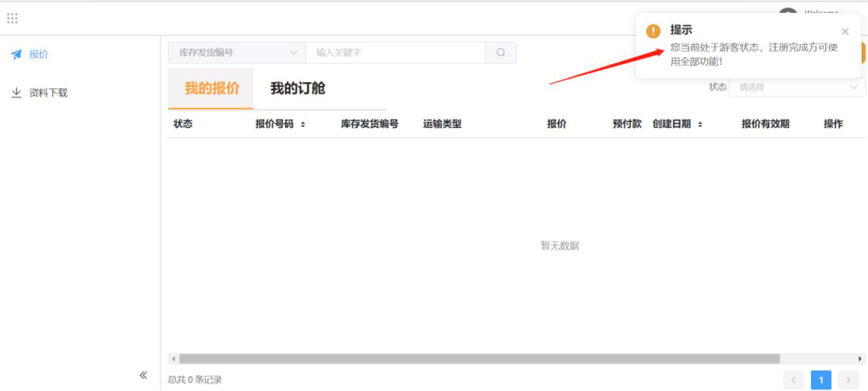Click the horizontal scrollbar thumb
The image size is (868, 391).
(479, 359)
